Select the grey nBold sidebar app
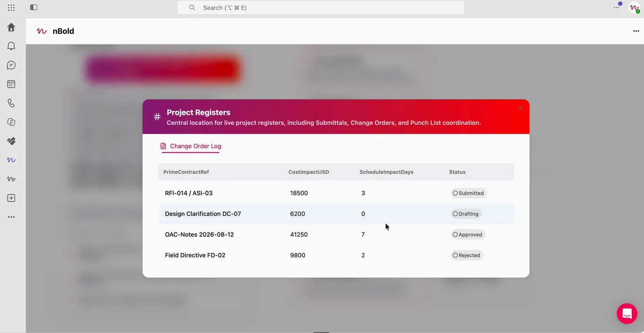The width and height of the screenshot is (644, 333). coord(11,179)
